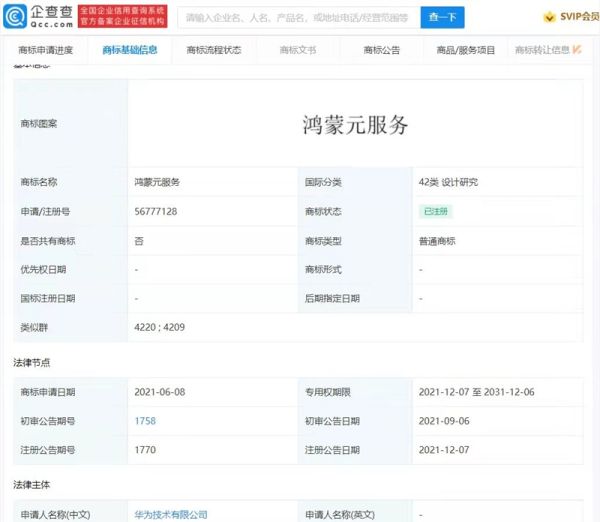Select the similar group value 4220 ; 4209
600x522 pixels.
click(160, 327)
